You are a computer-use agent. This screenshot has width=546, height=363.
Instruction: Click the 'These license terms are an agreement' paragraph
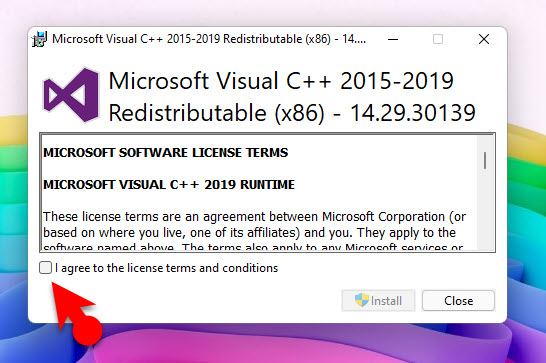tap(254, 232)
